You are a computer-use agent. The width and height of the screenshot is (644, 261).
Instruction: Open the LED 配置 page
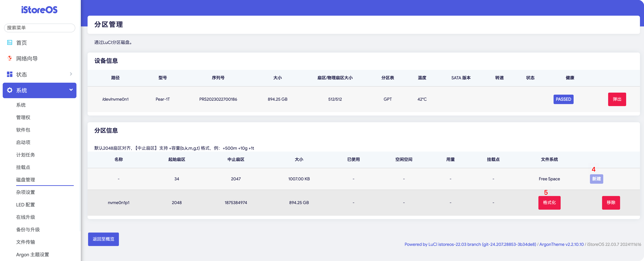(x=25, y=205)
